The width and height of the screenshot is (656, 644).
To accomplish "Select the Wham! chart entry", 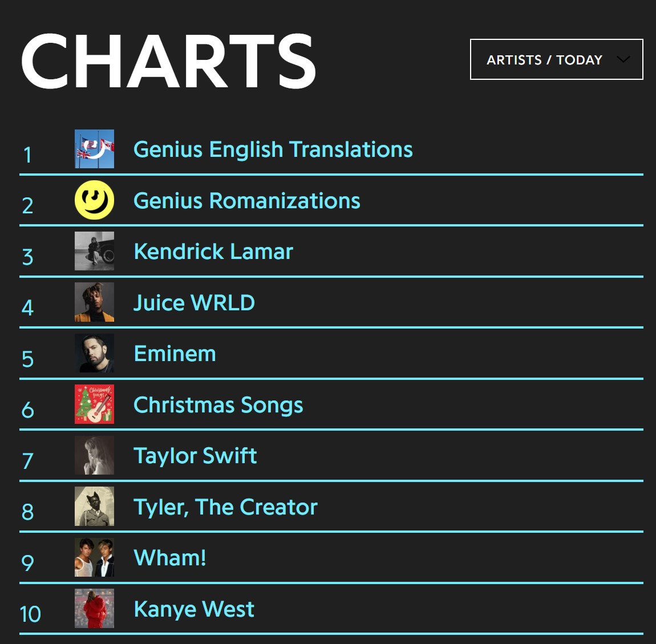I will [169, 557].
